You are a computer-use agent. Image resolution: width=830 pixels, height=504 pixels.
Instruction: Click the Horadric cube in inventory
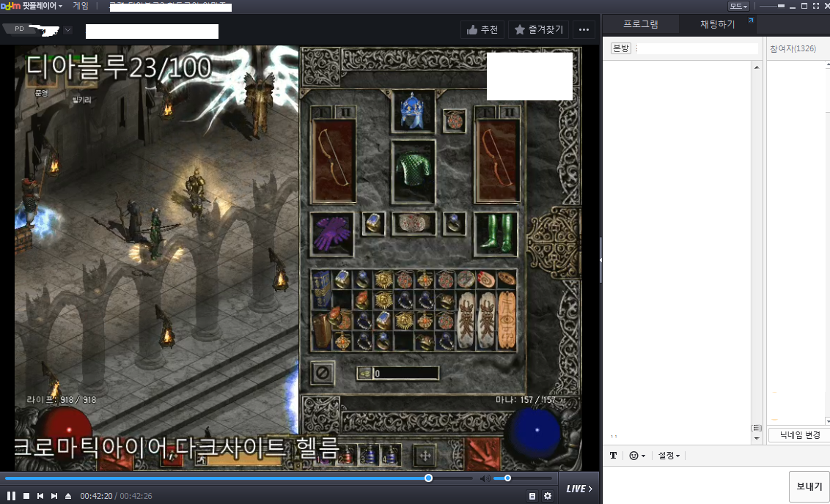(x=321, y=330)
